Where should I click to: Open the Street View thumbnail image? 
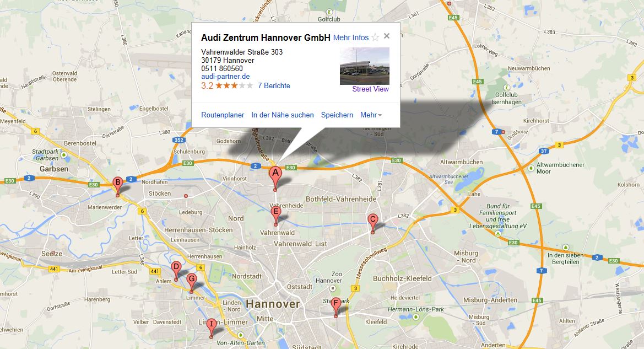coord(365,66)
